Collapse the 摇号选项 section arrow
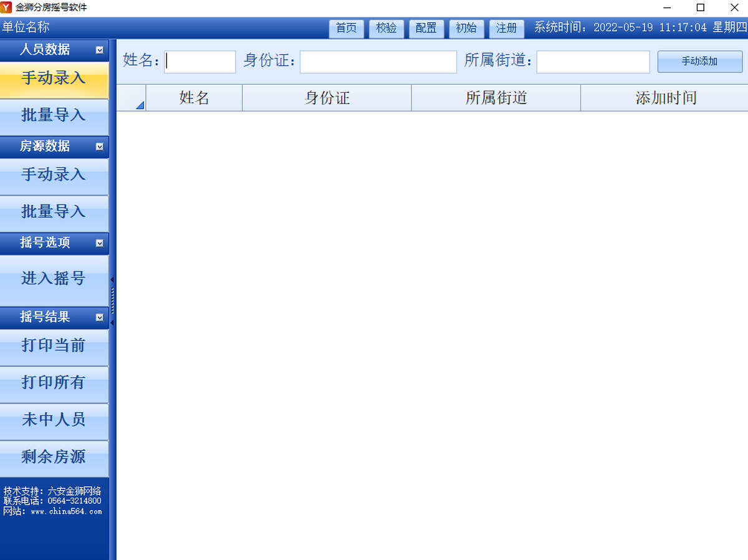The height and width of the screenshot is (560, 748). [x=100, y=244]
